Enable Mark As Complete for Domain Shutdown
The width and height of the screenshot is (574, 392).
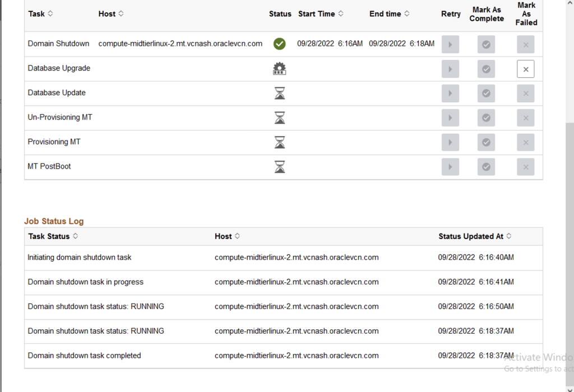[486, 44]
